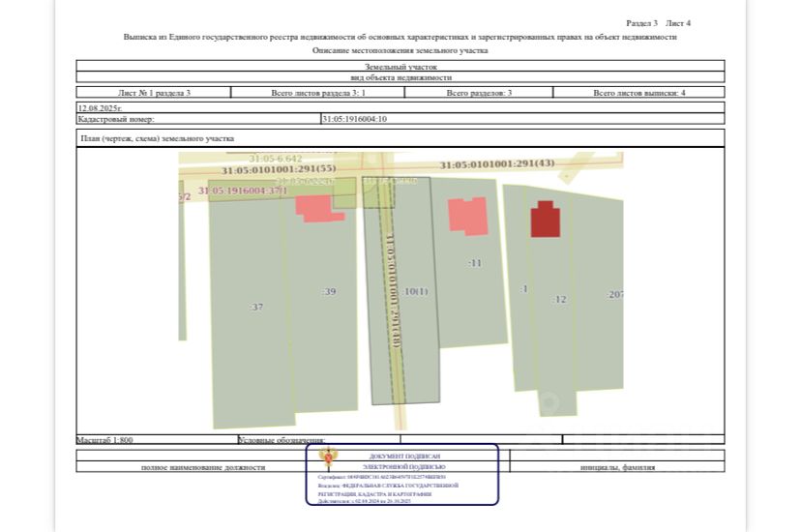
Task: Click parcel label ':37' on the plan
Action: (256, 307)
